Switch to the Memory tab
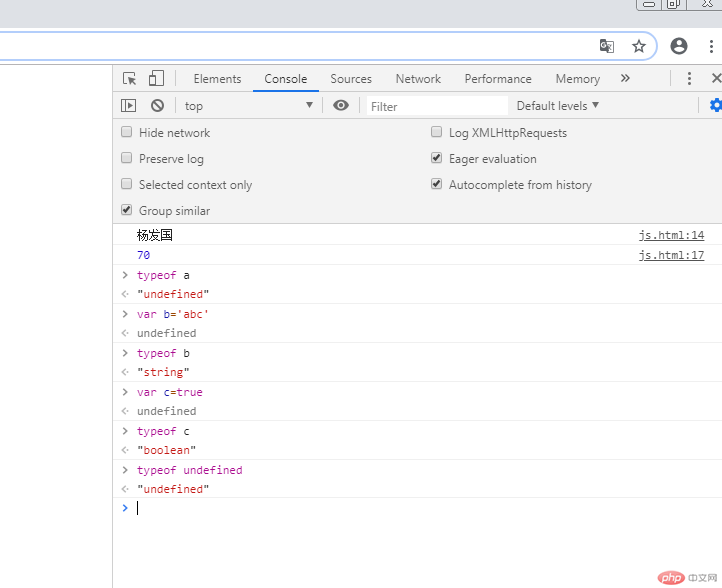This screenshot has width=722, height=588. tap(577, 79)
